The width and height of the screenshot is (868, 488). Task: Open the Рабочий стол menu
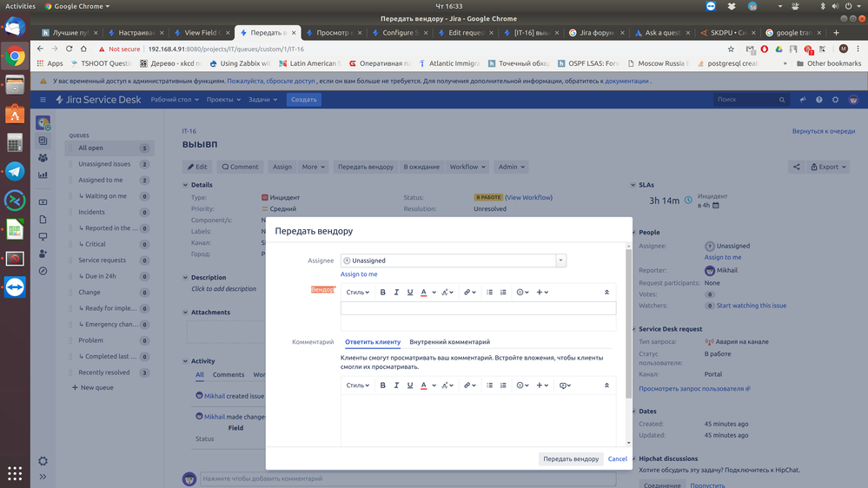(175, 100)
